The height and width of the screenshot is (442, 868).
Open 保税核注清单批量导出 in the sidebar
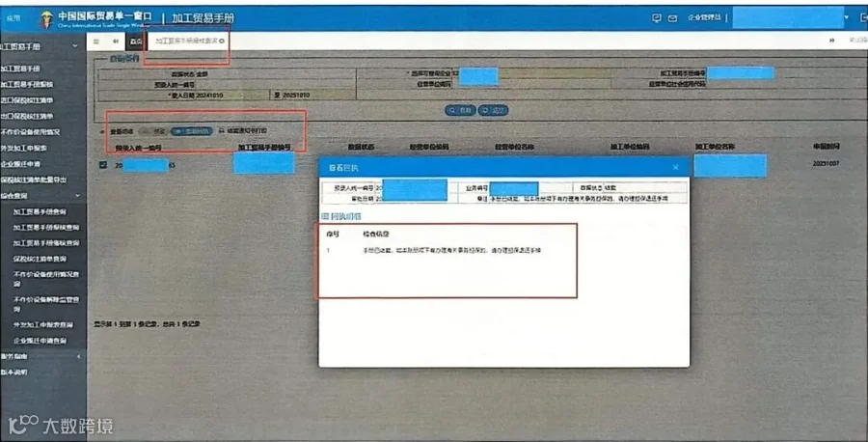[33, 180]
